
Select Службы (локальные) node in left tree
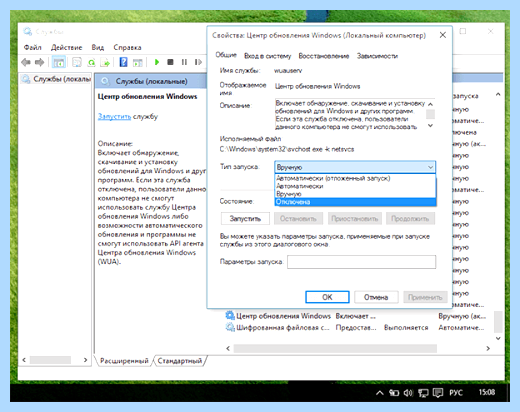coord(57,79)
